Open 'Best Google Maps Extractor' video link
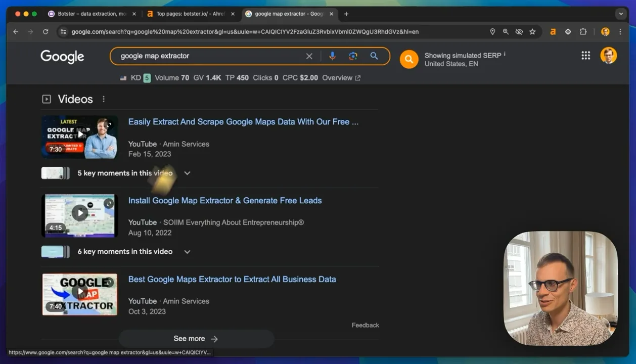This screenshot has width=636, height=364. [x=232, y=280]
